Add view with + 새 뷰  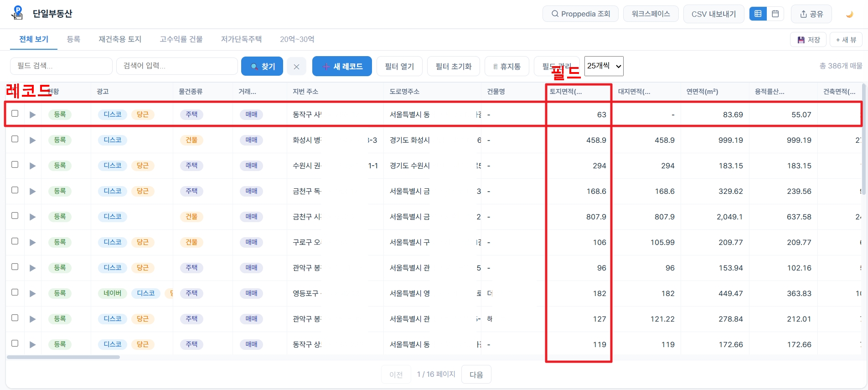tap(846, 40)
